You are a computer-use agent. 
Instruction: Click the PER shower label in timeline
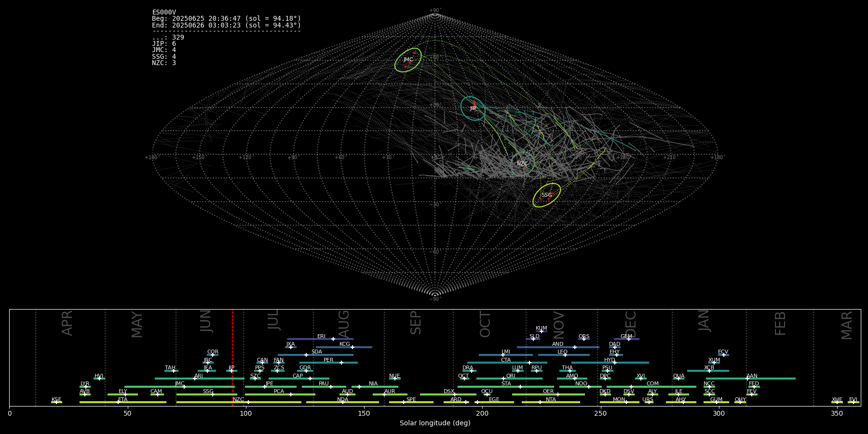(328, 360)
